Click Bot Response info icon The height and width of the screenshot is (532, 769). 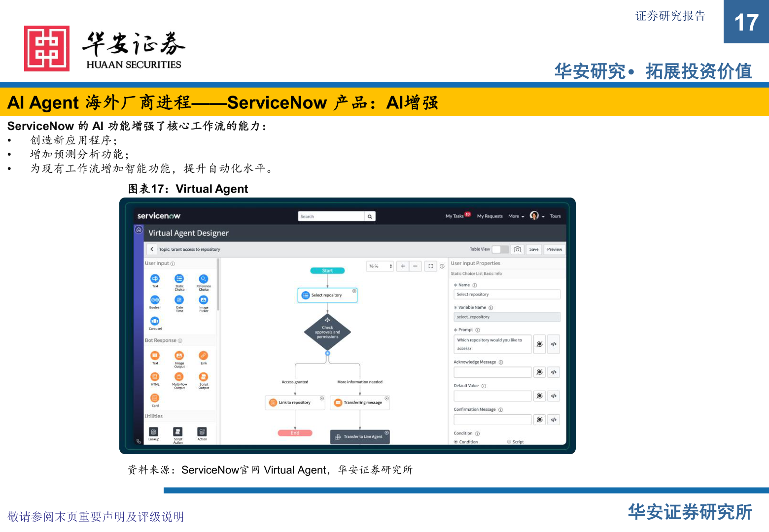pyautogui.click(x=180, y=341)
